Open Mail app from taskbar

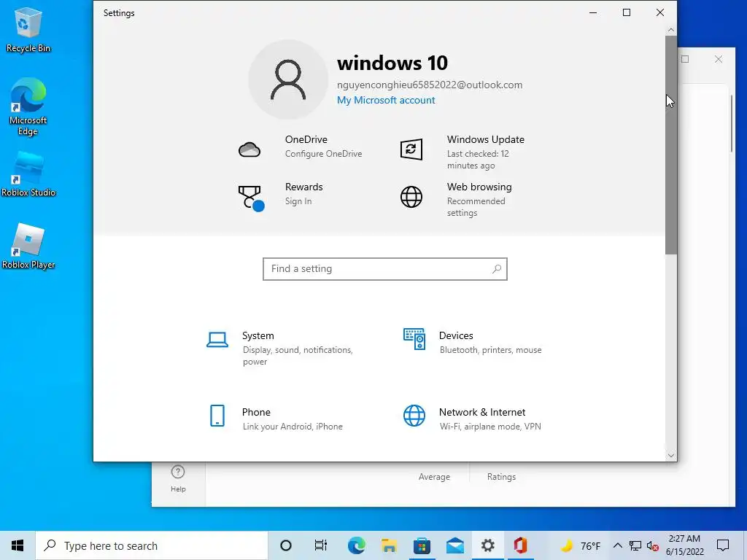(454, 545)
